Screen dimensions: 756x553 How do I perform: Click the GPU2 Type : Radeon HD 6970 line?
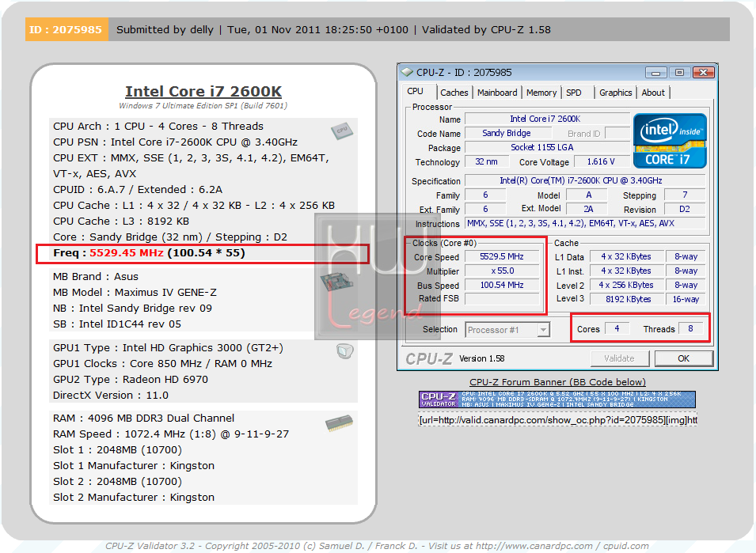[131, 380]
